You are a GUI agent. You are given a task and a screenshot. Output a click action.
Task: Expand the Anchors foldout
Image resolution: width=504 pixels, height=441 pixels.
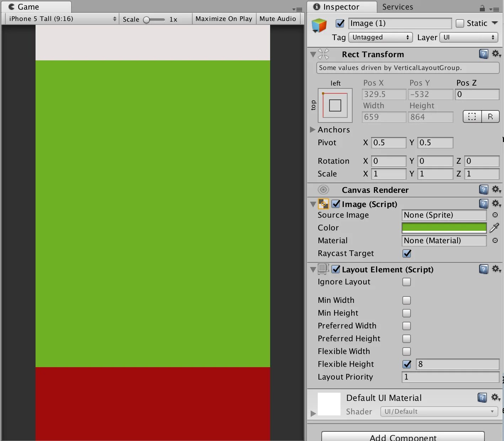(313, 130)
